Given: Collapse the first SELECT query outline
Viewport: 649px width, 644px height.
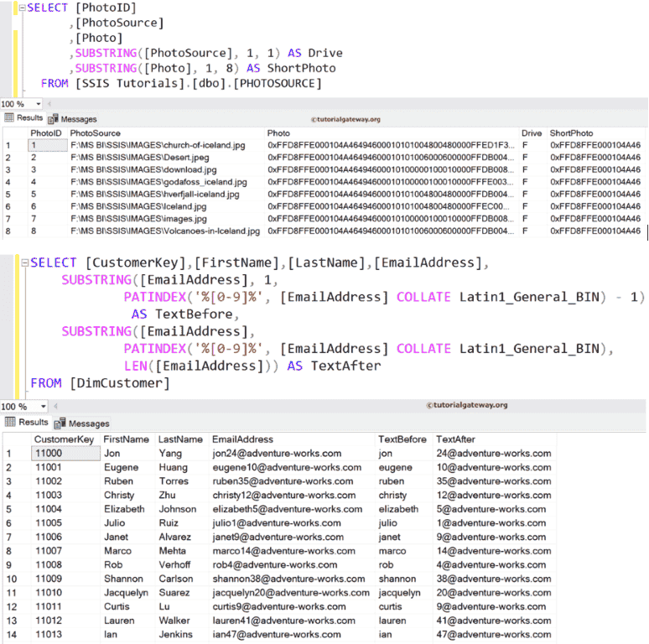Looking at the screenshot, I should point(22,8).
